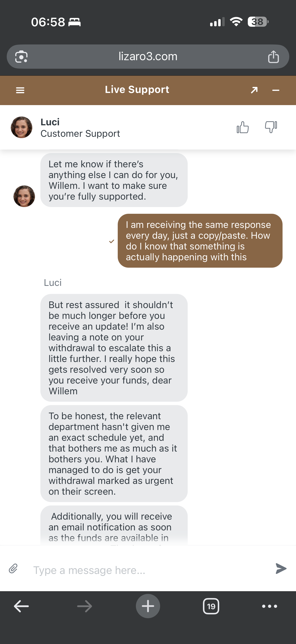Image resolution: width=296 pixels, height=644 pixels.
Task: Open the hamburger menu in Live Support
Action: (x=20, y=90)
